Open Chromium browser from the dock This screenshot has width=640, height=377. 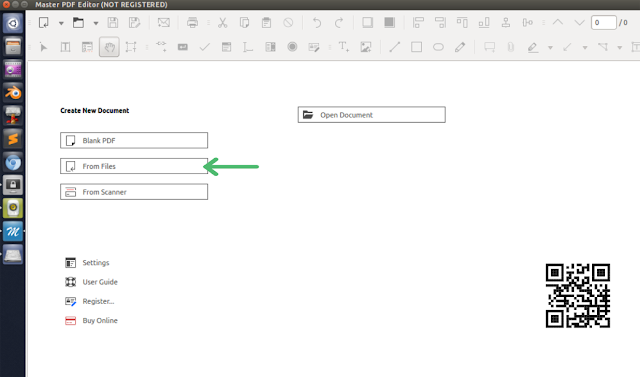13,162
